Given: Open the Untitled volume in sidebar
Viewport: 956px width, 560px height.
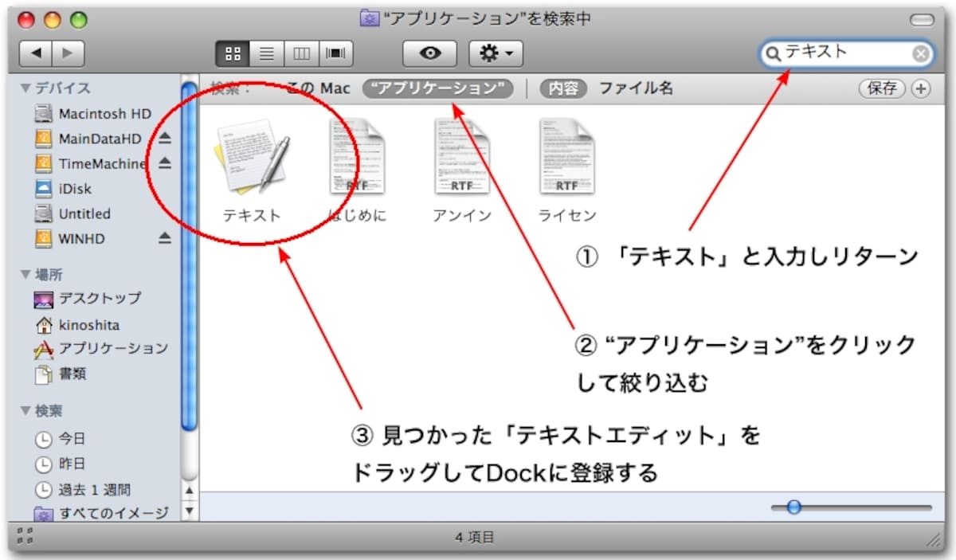Looking at the screenshot, I should [73, 213].
